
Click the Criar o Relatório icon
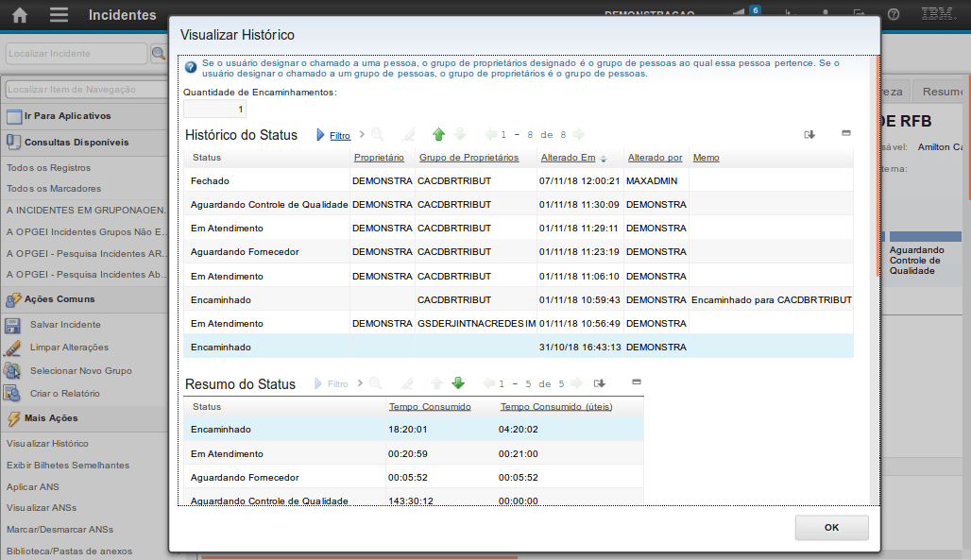coord(12,394)
